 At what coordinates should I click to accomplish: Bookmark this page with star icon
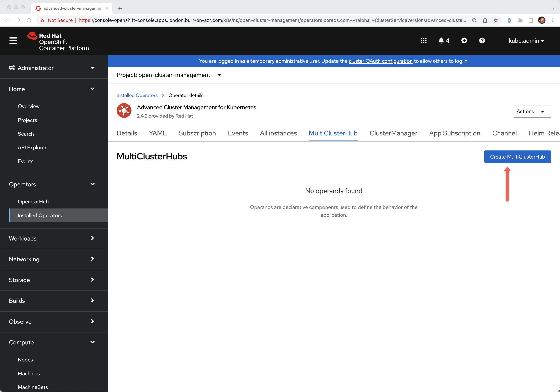pos(496,20)
